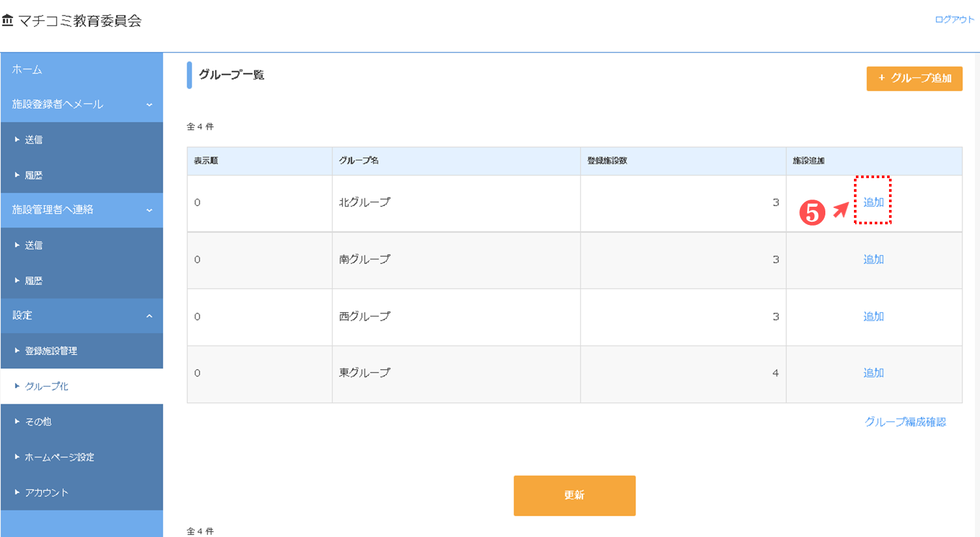Select the 北グループ name cell
This screenshot has width=980, height=537.
pos(456,203)
